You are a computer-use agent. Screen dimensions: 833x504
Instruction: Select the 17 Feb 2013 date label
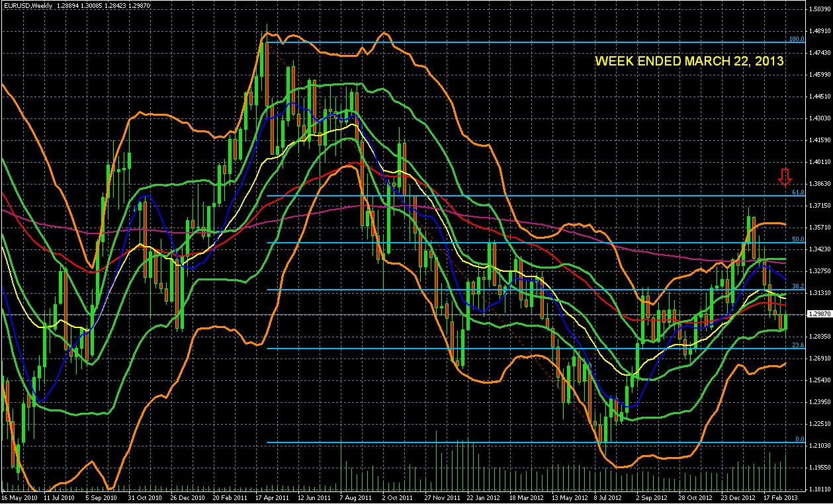[781, 497]
